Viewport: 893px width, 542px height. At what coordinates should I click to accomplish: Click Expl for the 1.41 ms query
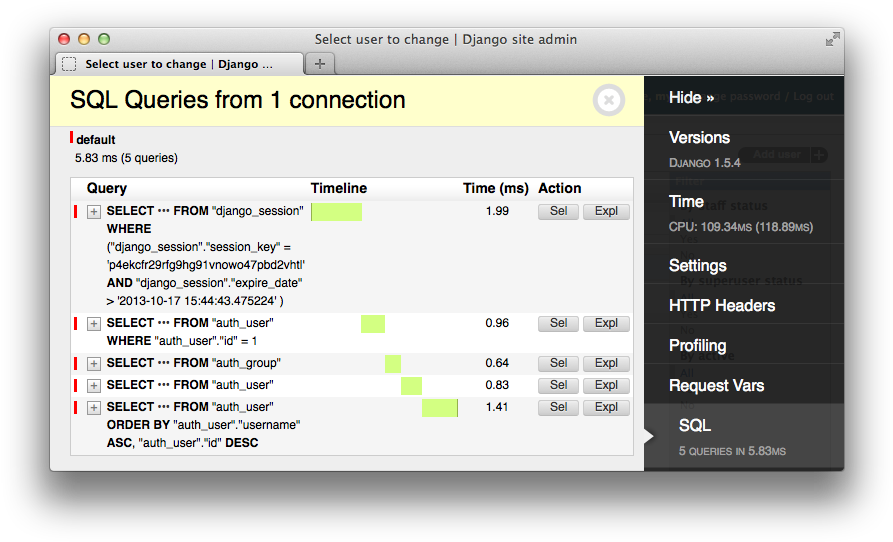pyautogui.click(x=606, y=407)
